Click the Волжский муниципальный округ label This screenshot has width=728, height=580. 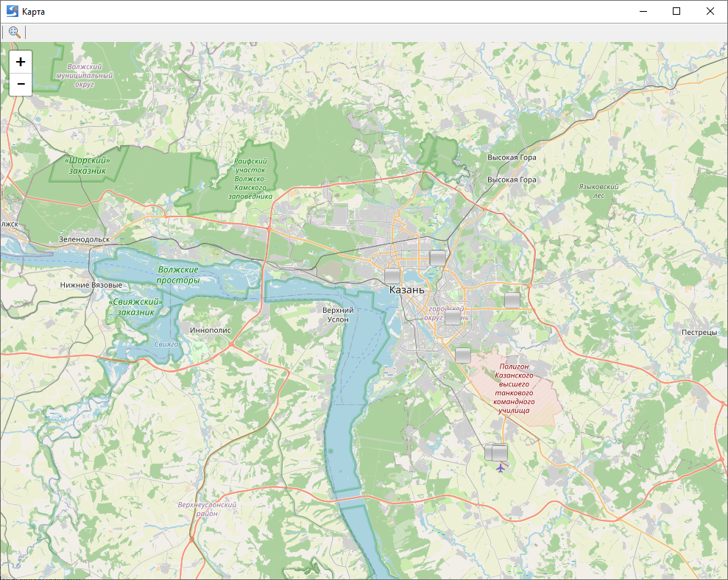[x=85, y=75]
